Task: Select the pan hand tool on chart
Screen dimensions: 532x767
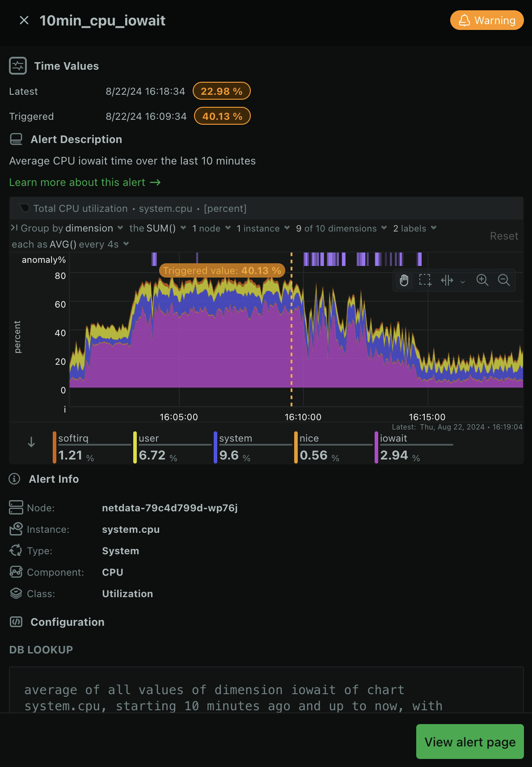Action: (404, 280)
